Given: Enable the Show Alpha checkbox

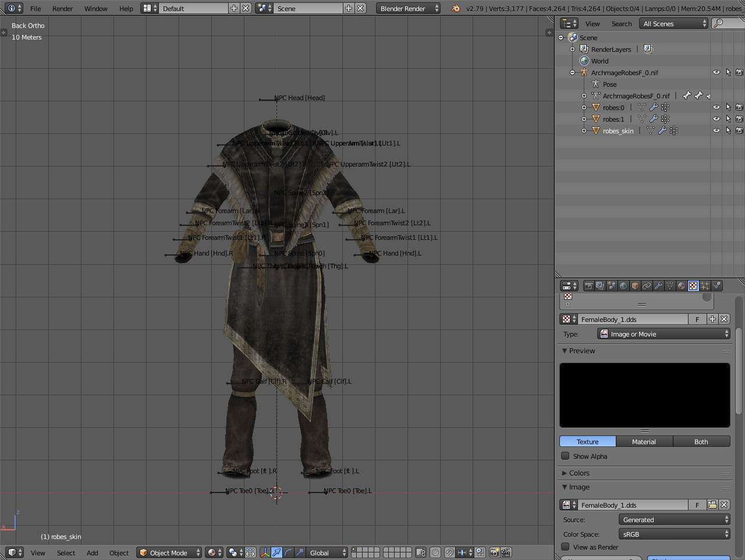Looking at the screenshot, I should pyautogui.click(x=565, y=456).
